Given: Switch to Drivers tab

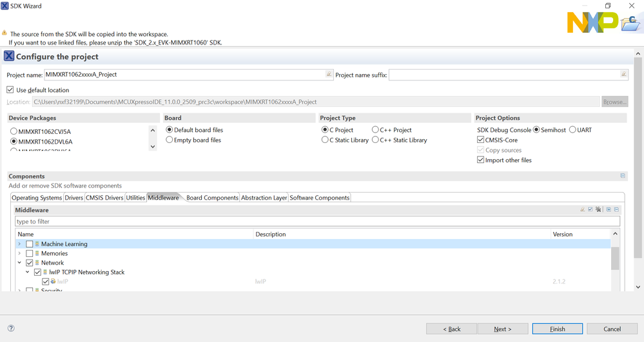Looking at the screenshot, I should pyautogui.click(x=74, y=198).
